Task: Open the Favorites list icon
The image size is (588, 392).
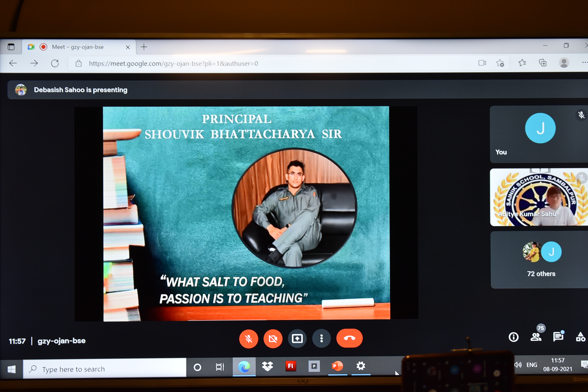Action: tap(522, 63)
